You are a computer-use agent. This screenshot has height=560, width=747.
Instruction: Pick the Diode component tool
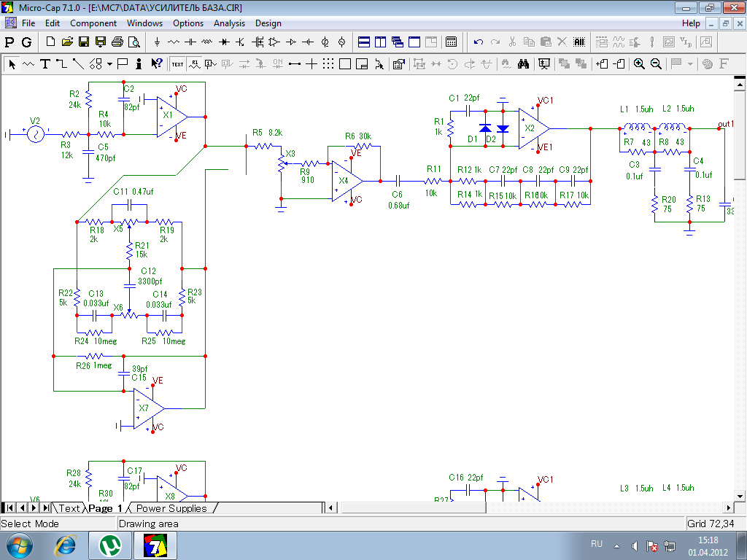[223, 42]
